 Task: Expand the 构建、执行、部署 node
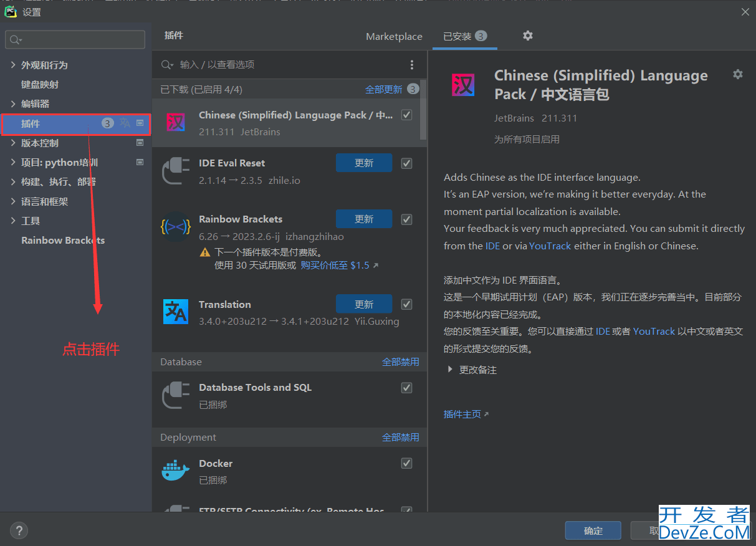[x=13, y=181]
